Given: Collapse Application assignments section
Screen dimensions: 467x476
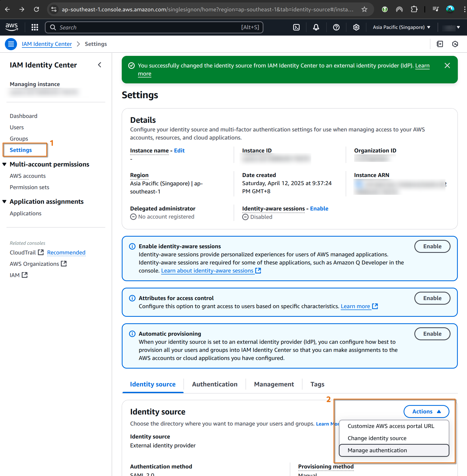Looking at the screenshot, I should tap(4, 202).
